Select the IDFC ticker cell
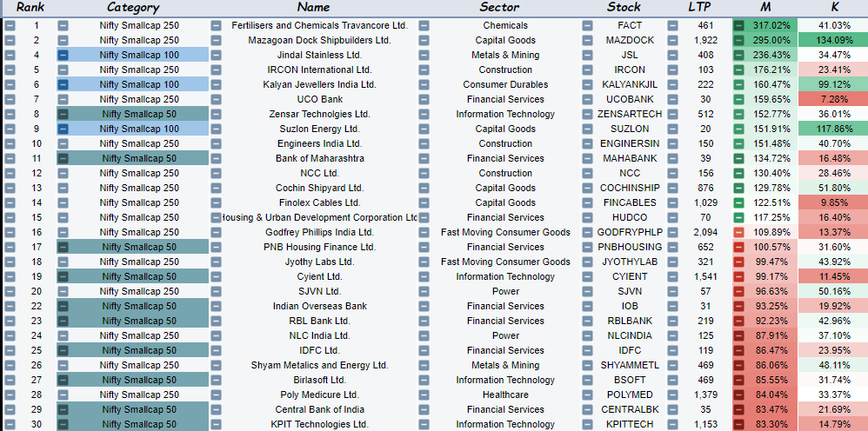Screen dimensions: 868x431 coord(630,351)
